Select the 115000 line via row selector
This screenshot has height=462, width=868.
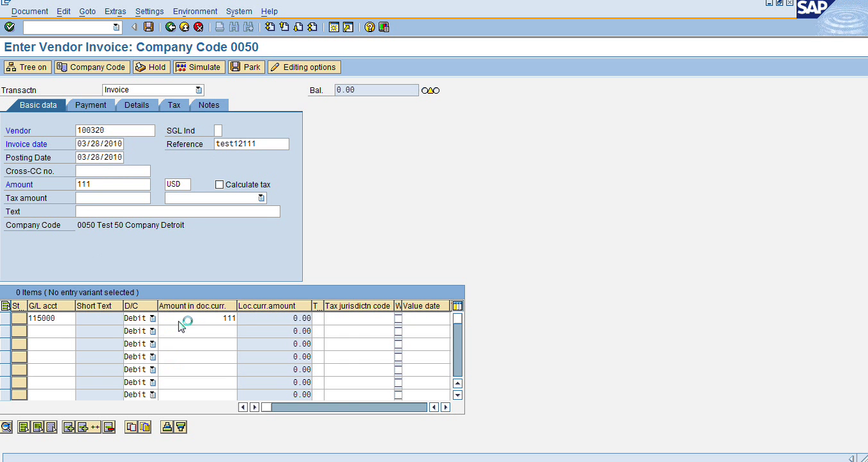point(5,318)
